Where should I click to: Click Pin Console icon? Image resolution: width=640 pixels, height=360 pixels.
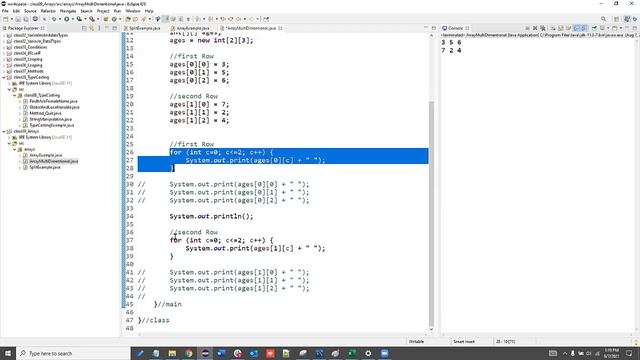click(x=594, y=28)
